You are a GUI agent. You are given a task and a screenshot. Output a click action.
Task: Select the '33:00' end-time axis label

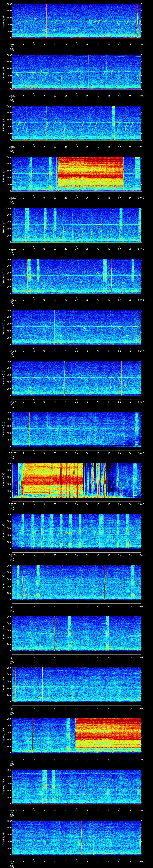(141, 861)
